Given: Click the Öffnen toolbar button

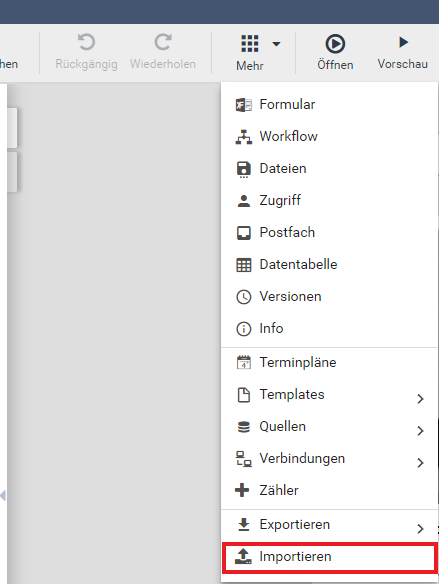Looking at the screenshot, I should pyautogui.click(x=335, y=52).
